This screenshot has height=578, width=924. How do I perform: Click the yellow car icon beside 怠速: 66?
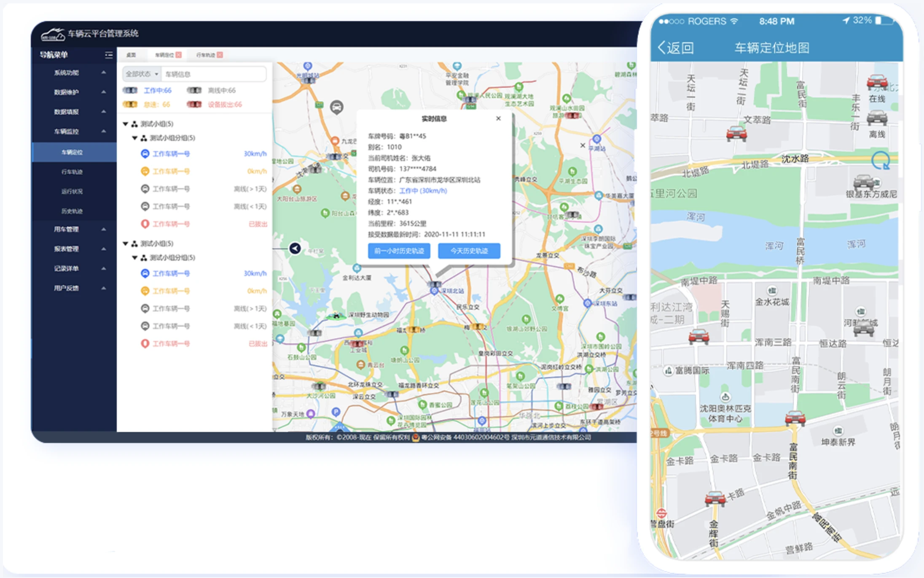[x=130, y=104]
